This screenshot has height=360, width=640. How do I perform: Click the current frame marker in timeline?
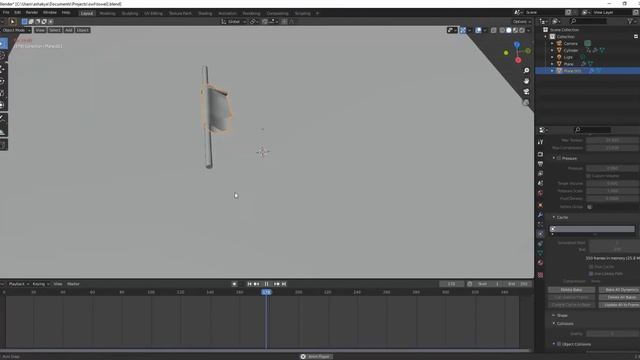click(x=267, y=292)
